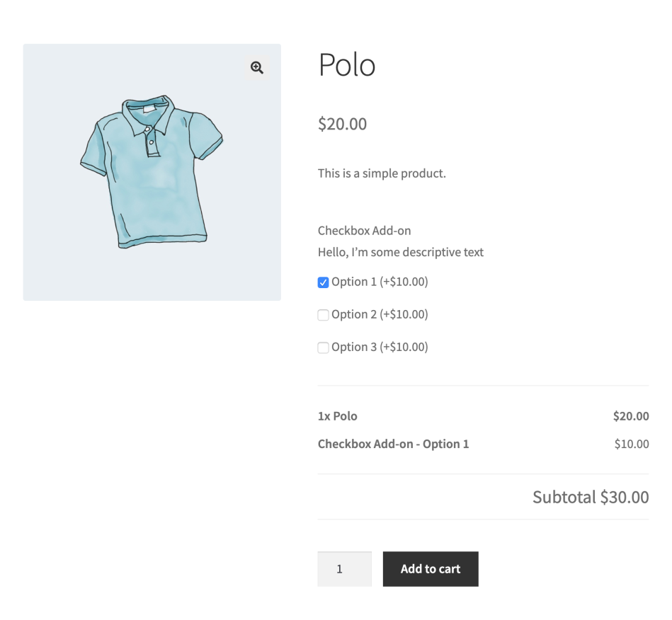Uncheck the Option 1 checkbox
672x620 pixels.
(x=323, y=282)
